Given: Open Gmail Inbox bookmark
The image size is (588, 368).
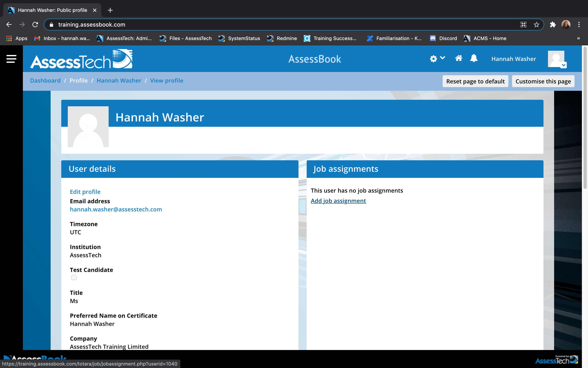Looking at the screenshot, I should pos(62,38).
